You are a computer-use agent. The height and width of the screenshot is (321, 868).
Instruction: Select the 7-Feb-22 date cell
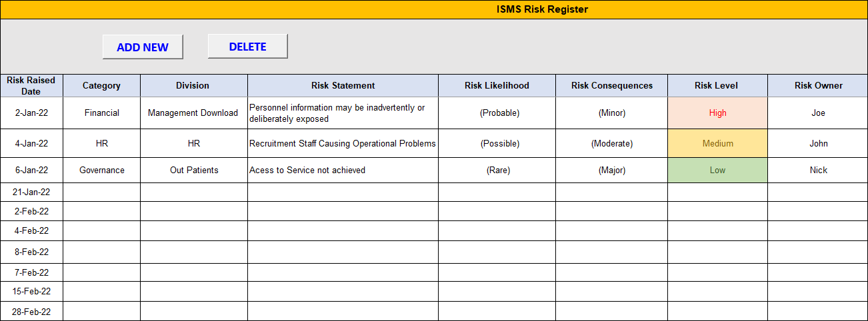pyautogui.click(x=31, y=272)
